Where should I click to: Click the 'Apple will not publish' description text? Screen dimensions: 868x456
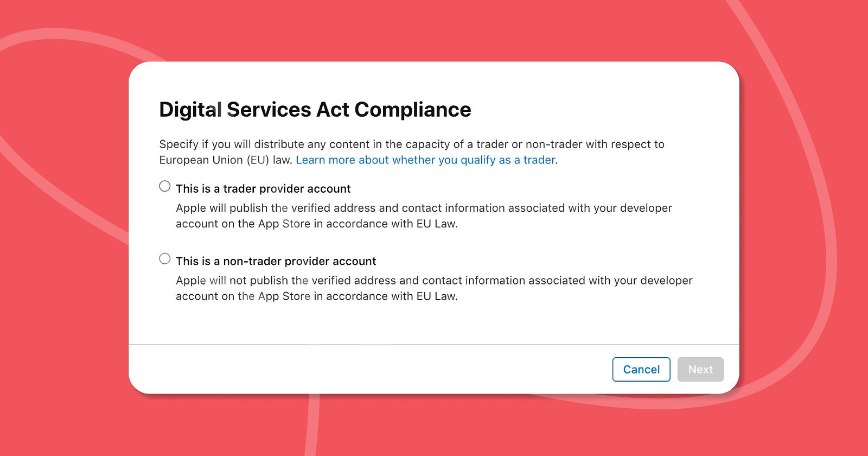click(x=434, y=288)
